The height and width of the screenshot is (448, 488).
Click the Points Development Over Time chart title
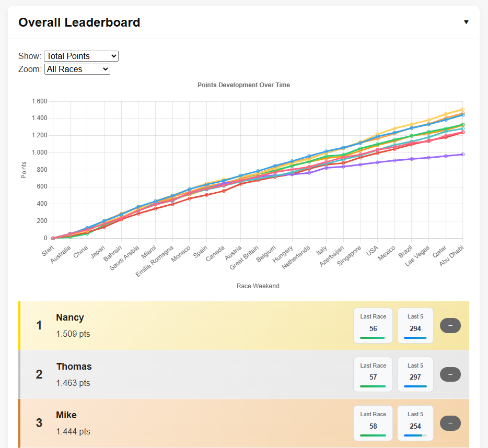click(243, 85)
